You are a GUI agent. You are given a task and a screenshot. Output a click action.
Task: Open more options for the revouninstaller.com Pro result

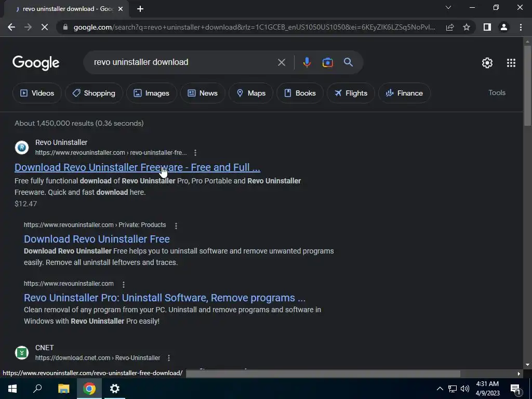[124, 284]
